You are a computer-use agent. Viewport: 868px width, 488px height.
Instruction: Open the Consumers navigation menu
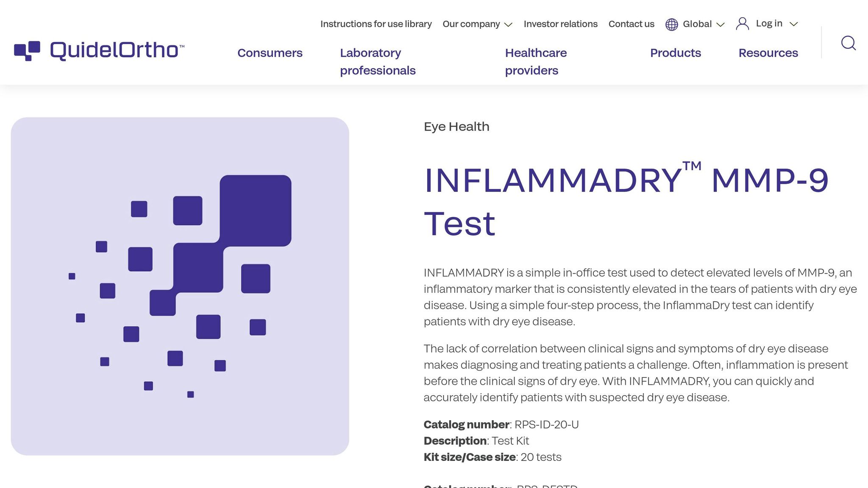pos(270,53)
